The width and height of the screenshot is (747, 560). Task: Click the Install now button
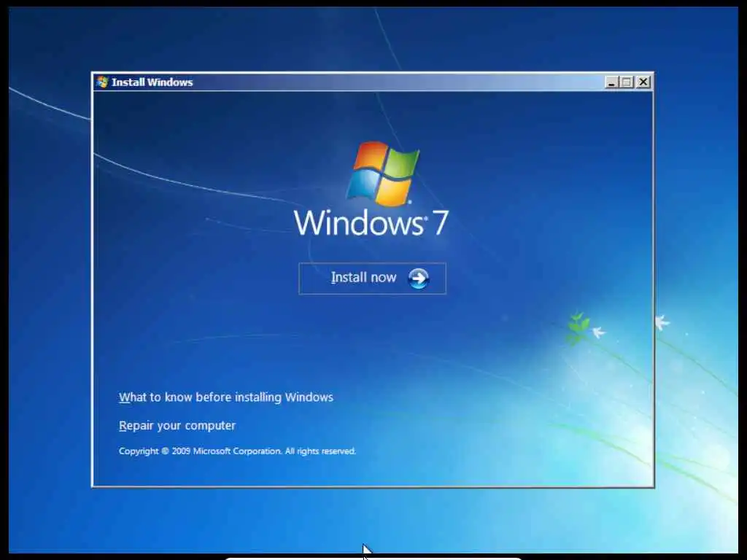pyautogui.click(x=372, y=279)
